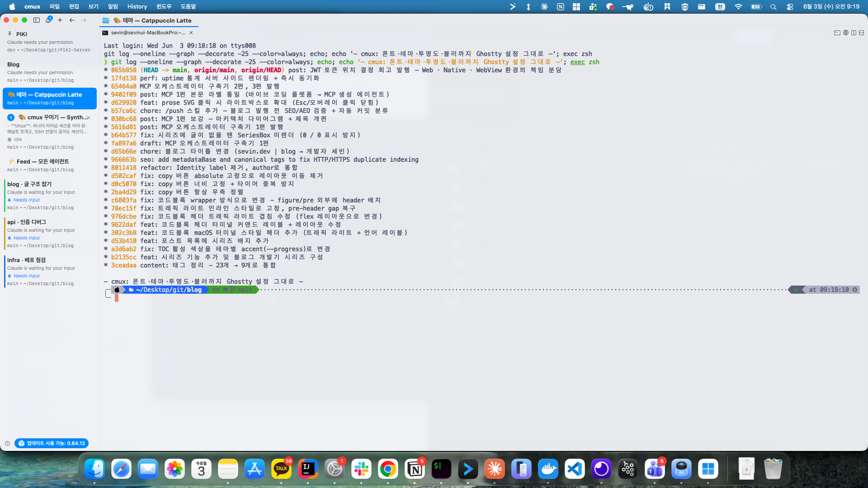Open the 도움말 menu
The height and width of the screenshot is (488, 868).
pos(188,6)
